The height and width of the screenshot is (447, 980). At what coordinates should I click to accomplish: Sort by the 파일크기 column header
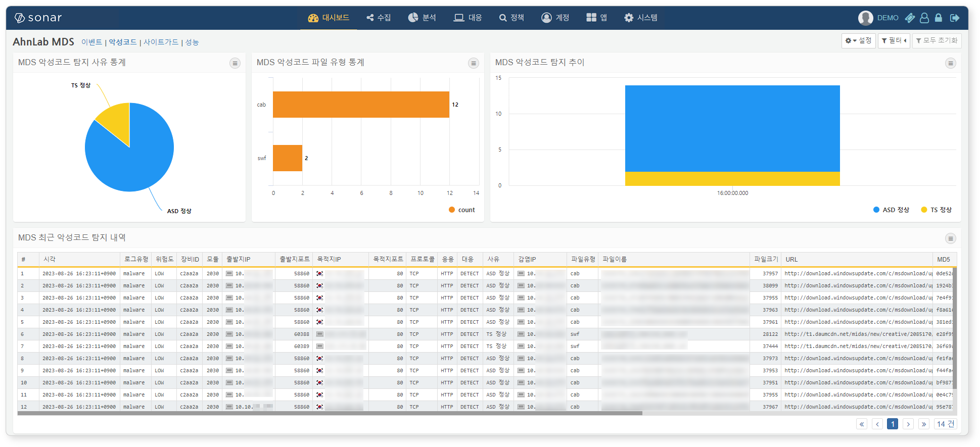coord(766,259)
